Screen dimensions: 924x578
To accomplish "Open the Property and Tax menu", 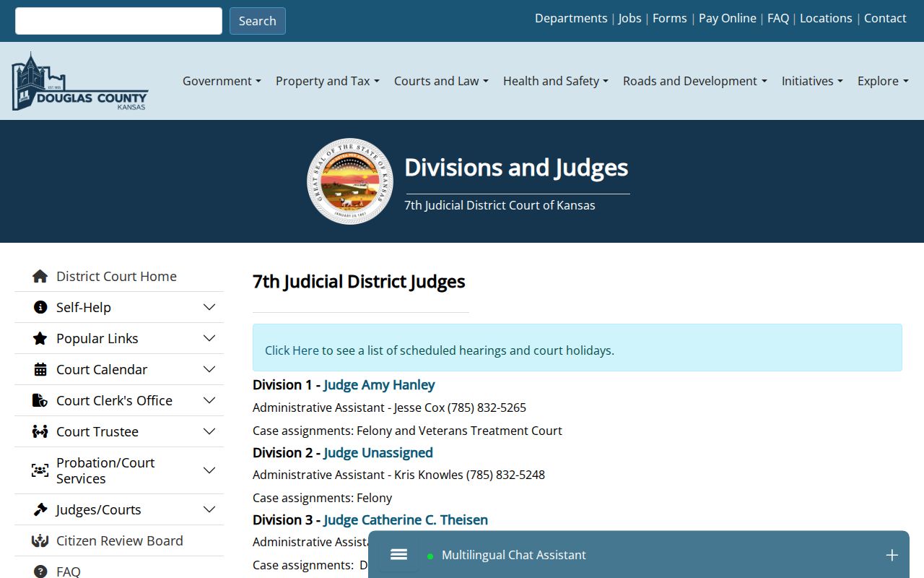I will (327, 81).
